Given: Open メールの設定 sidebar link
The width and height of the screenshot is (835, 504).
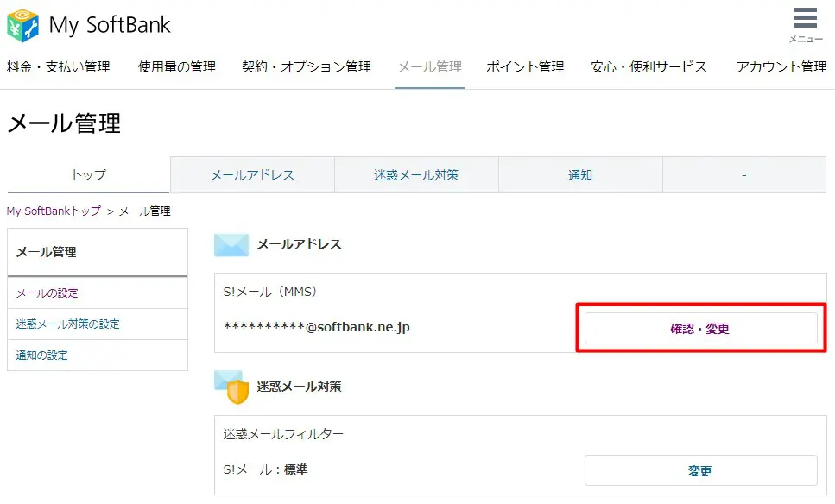Looking at the screenshot, I should click(47, 293).
